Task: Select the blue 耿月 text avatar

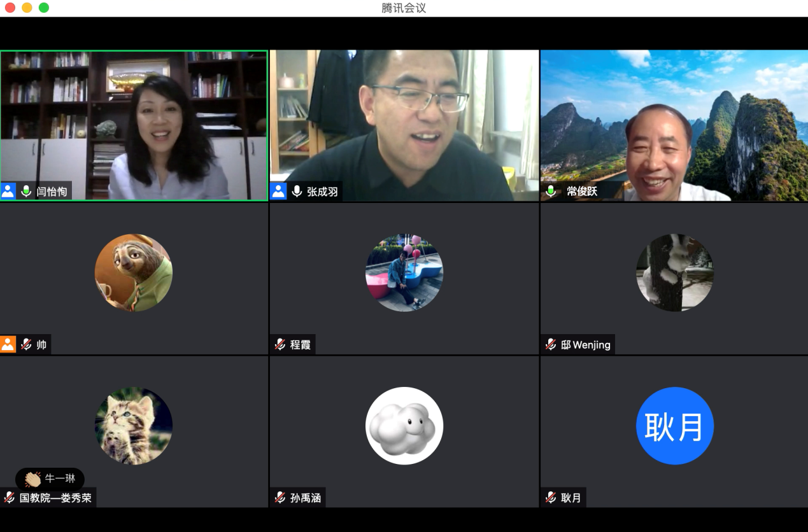Action: (675, 426)
